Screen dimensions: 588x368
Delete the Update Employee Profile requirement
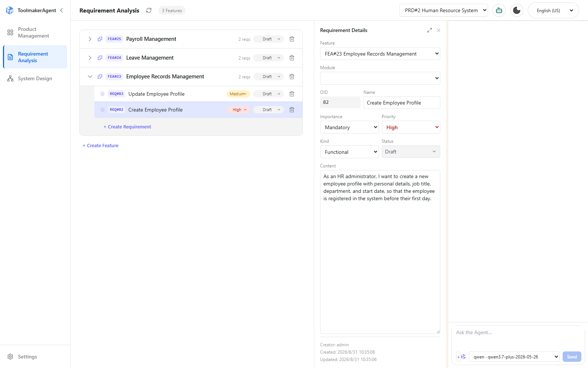(292, 94)
